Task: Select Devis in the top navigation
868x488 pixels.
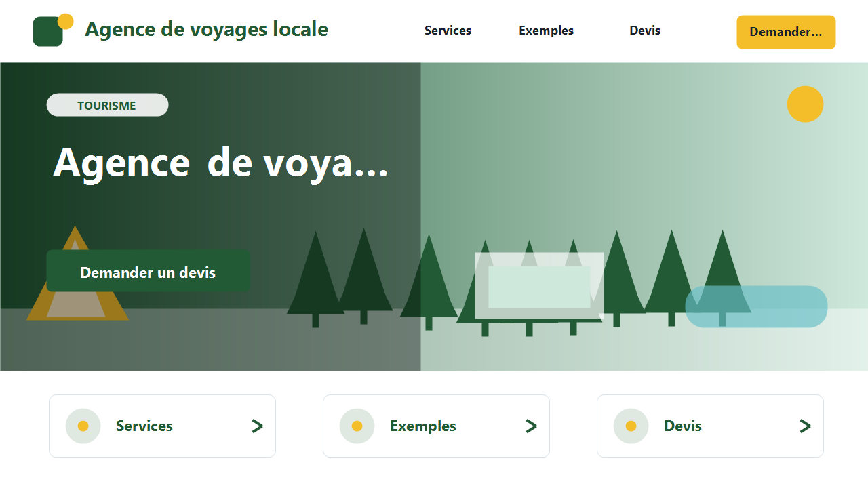Action: click(x=645, y=30)
